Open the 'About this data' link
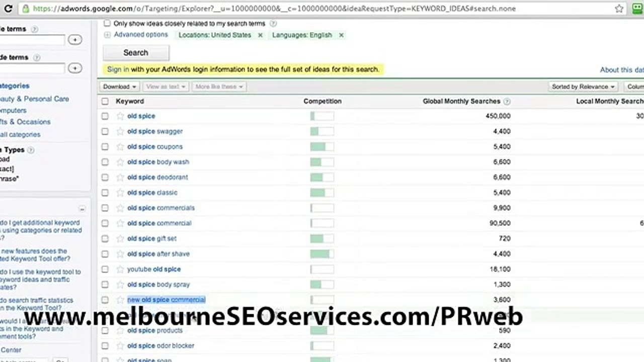The width and height of the screenshot is (644, 362). pos(622,70)
